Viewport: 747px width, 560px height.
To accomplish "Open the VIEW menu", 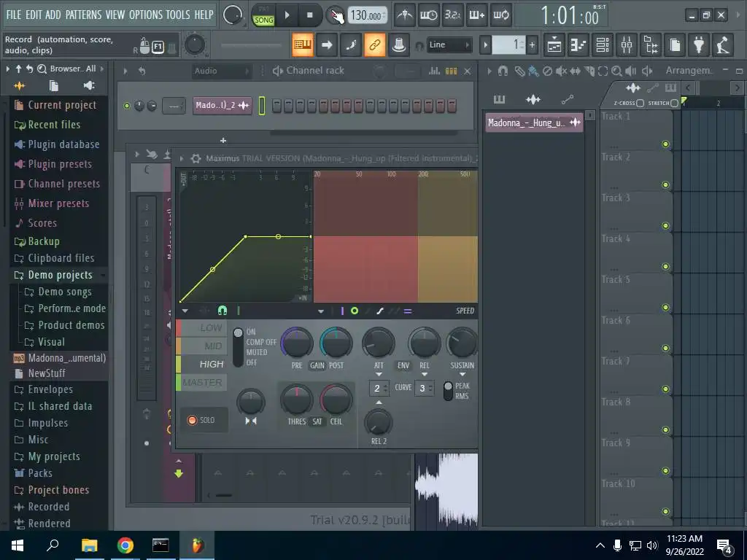I will point(115,15).
